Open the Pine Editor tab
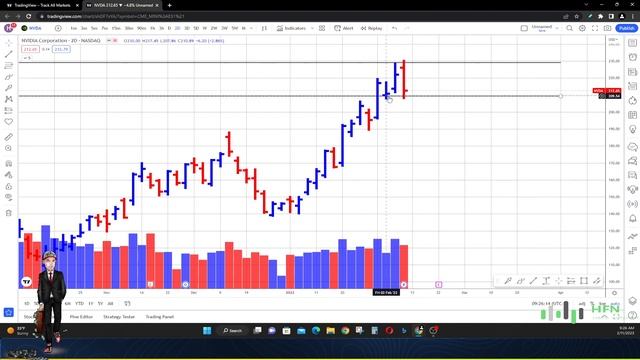This screenshot has width=640, height=360. (x=81, y=317)
